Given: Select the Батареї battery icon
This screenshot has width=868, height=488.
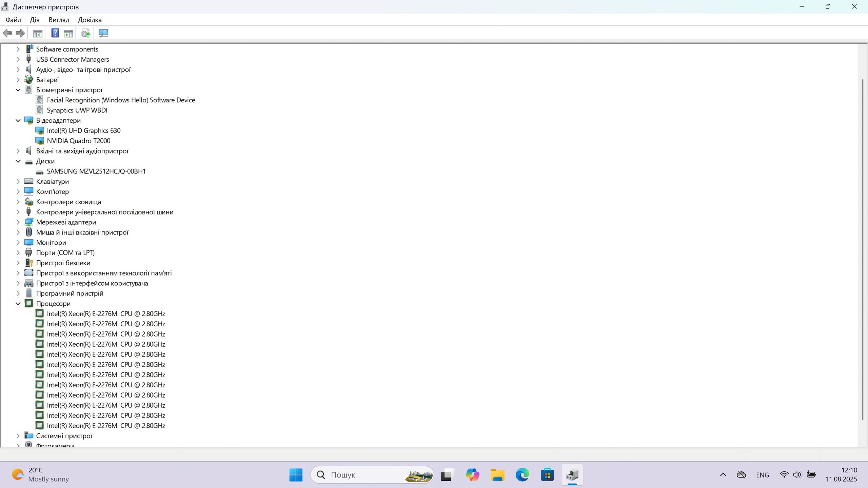Looking at the screenshot, I should 29,80.
